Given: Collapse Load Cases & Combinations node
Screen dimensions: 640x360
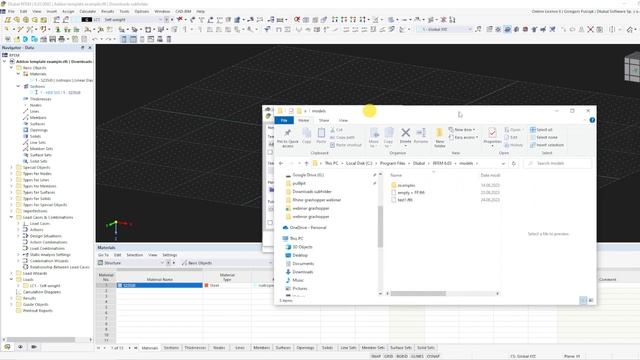Looking at the screenshot, I should click(11, 217).
